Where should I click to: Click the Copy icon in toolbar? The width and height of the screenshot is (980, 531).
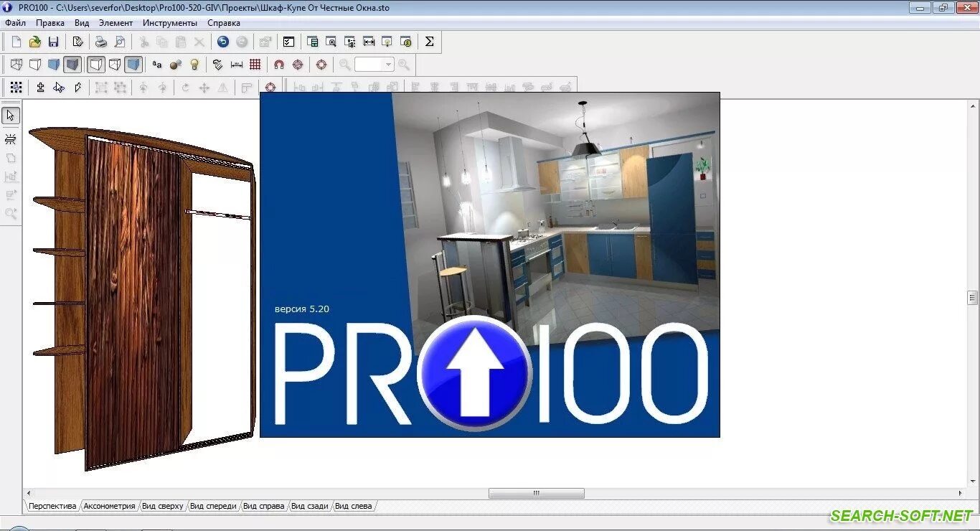tap(162, 42)
